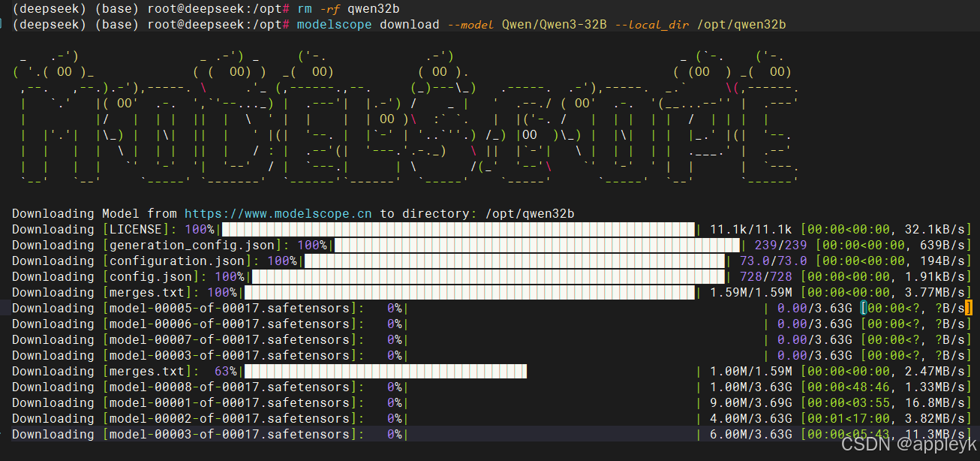
Task: Click the "11.1k/11.1k" size value
Action: (751, 230)
